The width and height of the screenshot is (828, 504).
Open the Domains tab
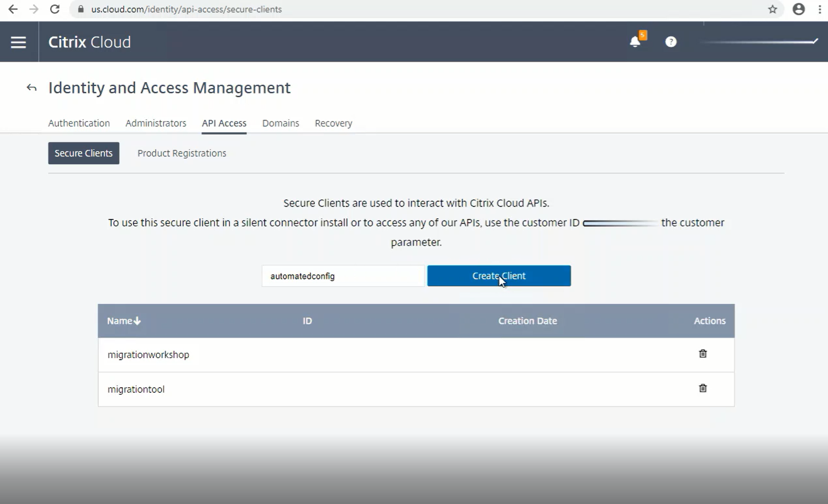[281, 123]
